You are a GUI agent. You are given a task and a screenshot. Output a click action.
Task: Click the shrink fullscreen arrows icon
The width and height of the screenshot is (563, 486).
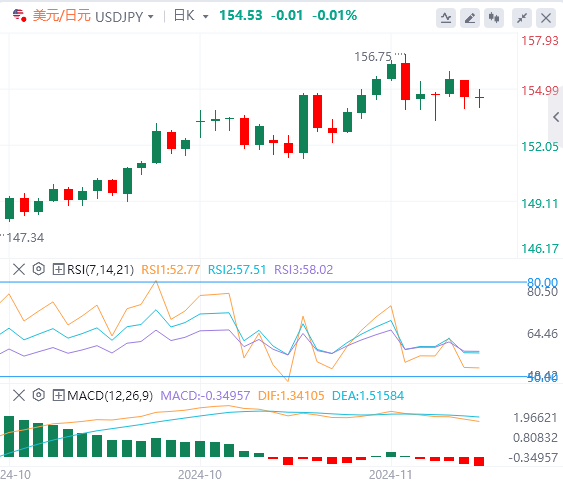pyautogui.click(x=522, y=17)
